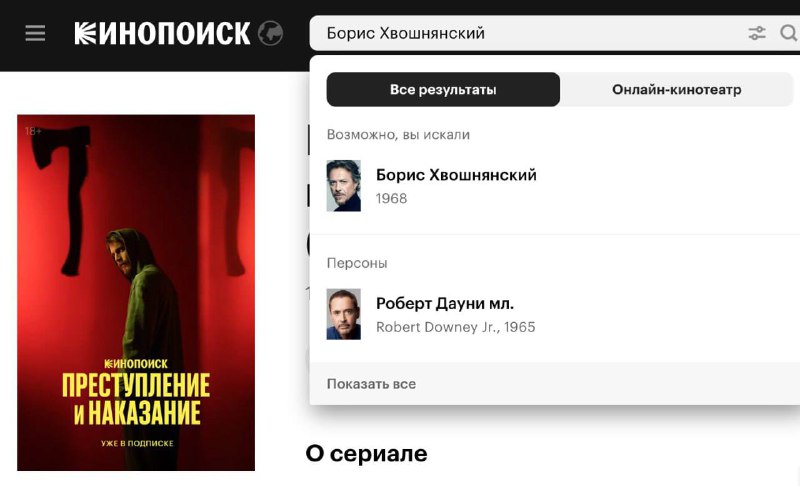Open Роберт Дауни мл. photo thumbnail
This screenshot has width=800, height=486.
point(343,314)
